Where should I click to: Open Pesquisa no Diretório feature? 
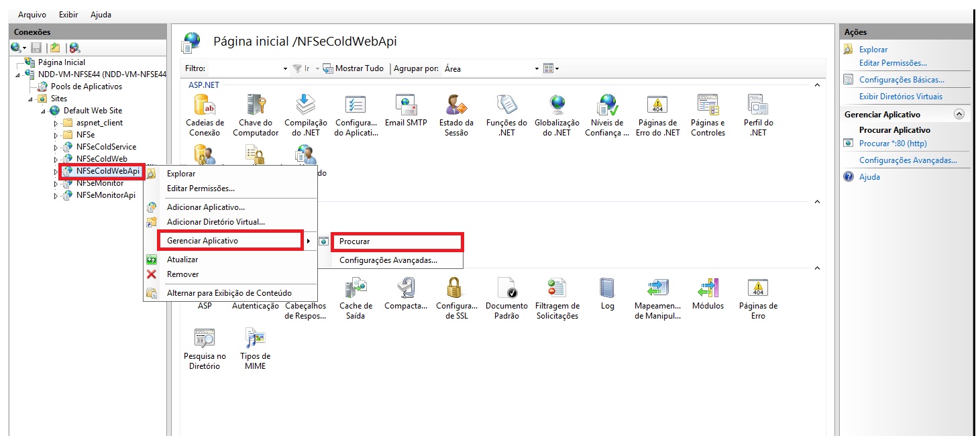coord(205,349)
